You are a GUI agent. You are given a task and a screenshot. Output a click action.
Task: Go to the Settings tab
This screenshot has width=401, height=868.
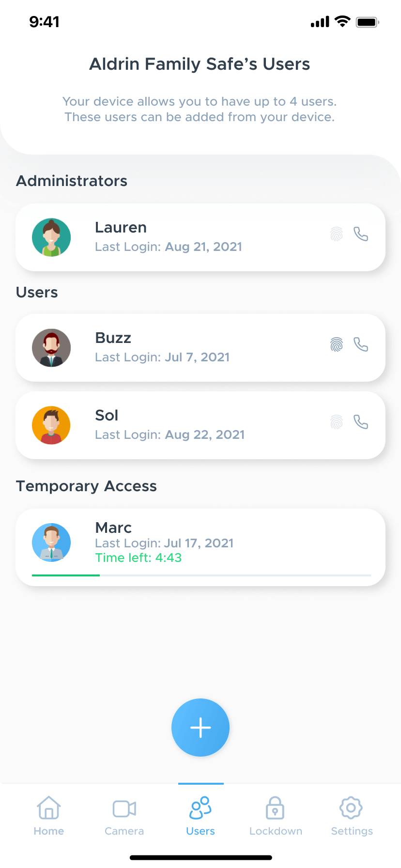point(352,817)
